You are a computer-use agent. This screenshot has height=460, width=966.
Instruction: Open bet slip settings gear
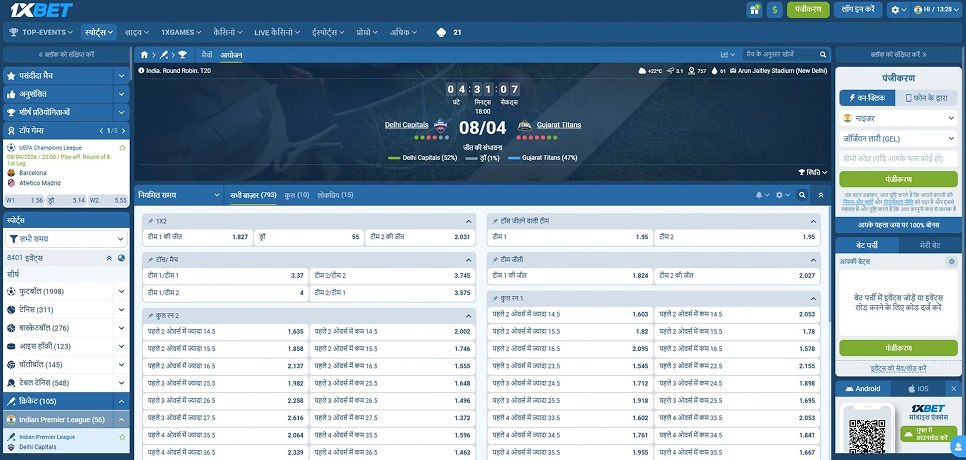point(951,262)
